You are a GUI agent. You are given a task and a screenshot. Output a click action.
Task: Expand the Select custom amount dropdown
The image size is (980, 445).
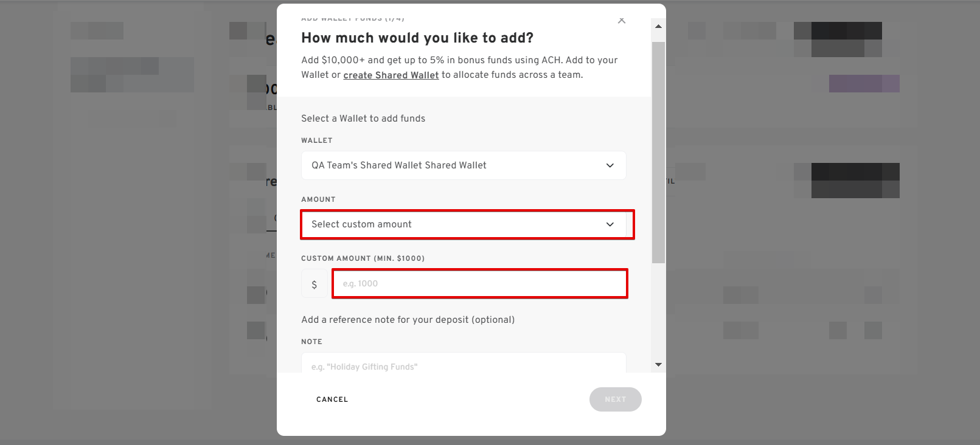(464, 224)
